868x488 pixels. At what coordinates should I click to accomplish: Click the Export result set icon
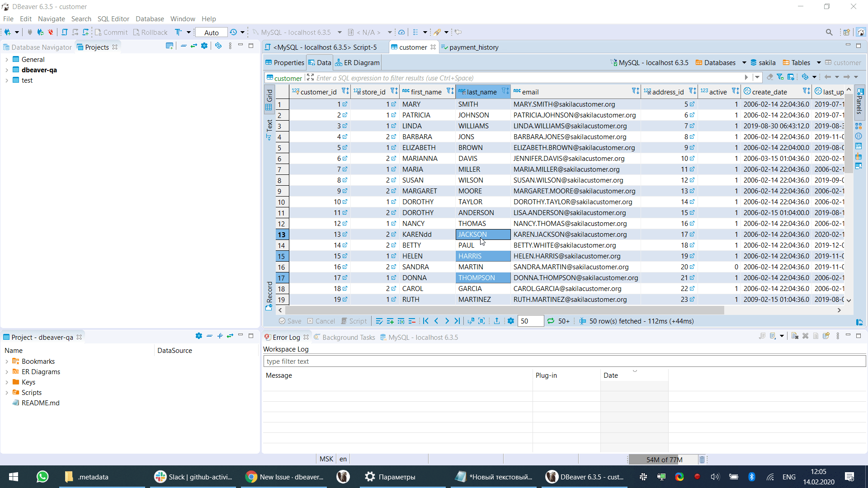[496, 321]
